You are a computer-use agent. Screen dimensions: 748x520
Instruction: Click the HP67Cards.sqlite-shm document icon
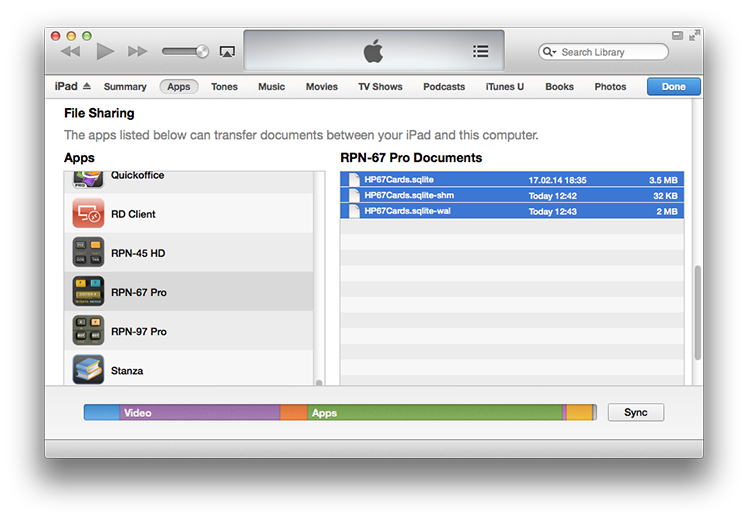pyautogui.click(x=354, y=195)
